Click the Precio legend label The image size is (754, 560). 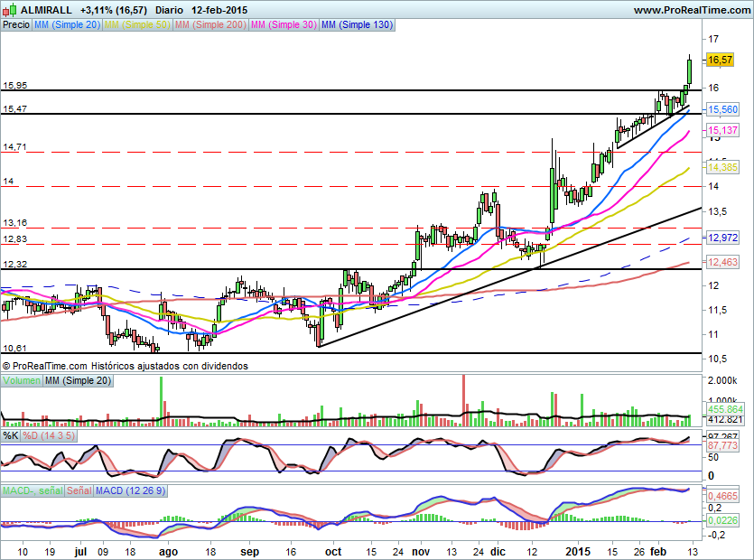(x=15, y=25)
